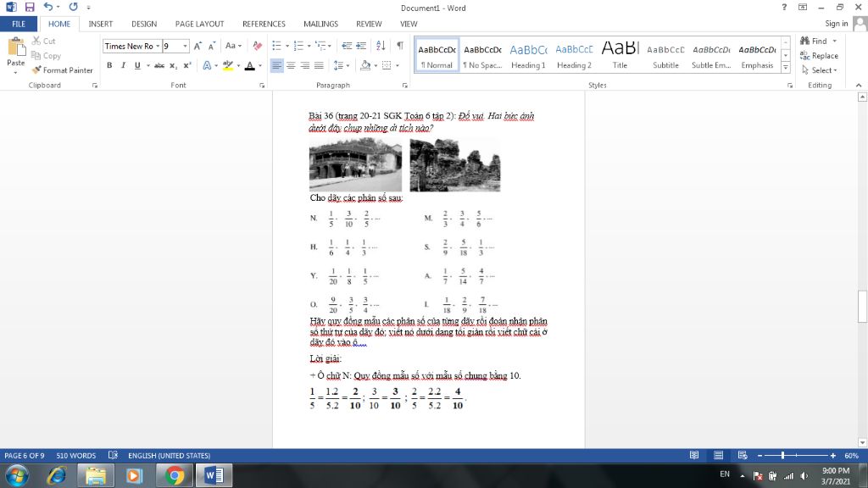Screen dimensions: 868x488
Task: Toggle Bold formatting
Action: point(109,65)
